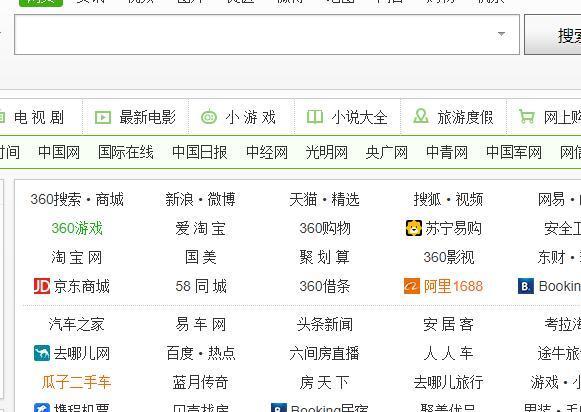
Task: Open the 头条新闻 link
Action: (x=325, y=324)
